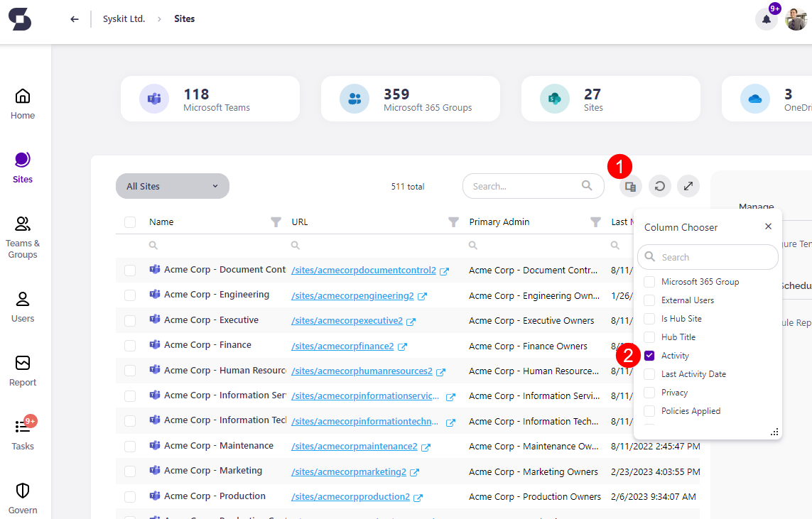Open the Report section in the sidebar
The height and width of the screenshot is (519, 812).
[x=22, y=372]
